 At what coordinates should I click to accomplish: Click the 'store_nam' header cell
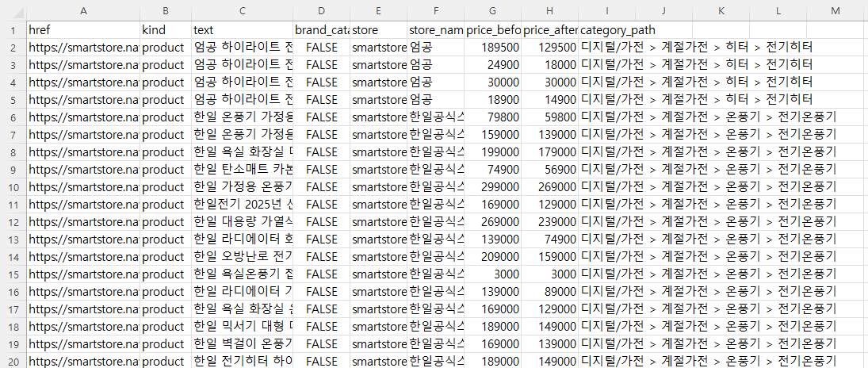(x=436, y=29)
